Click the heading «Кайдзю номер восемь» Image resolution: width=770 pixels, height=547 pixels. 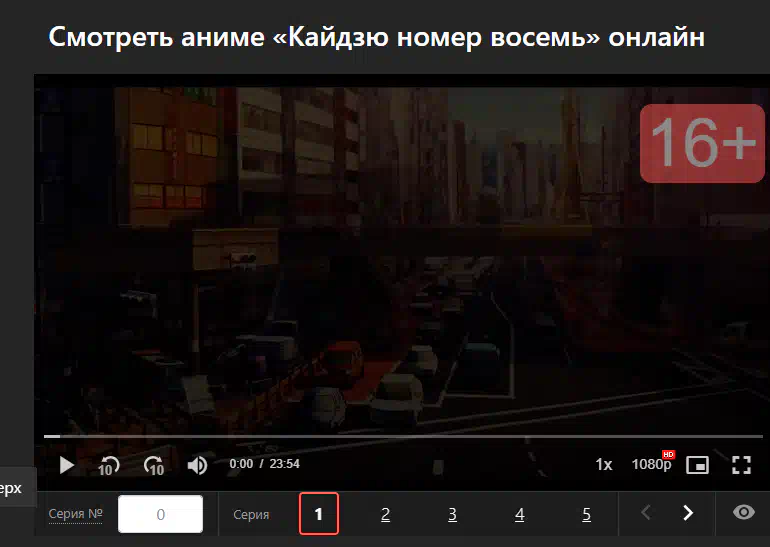[436, 37]
